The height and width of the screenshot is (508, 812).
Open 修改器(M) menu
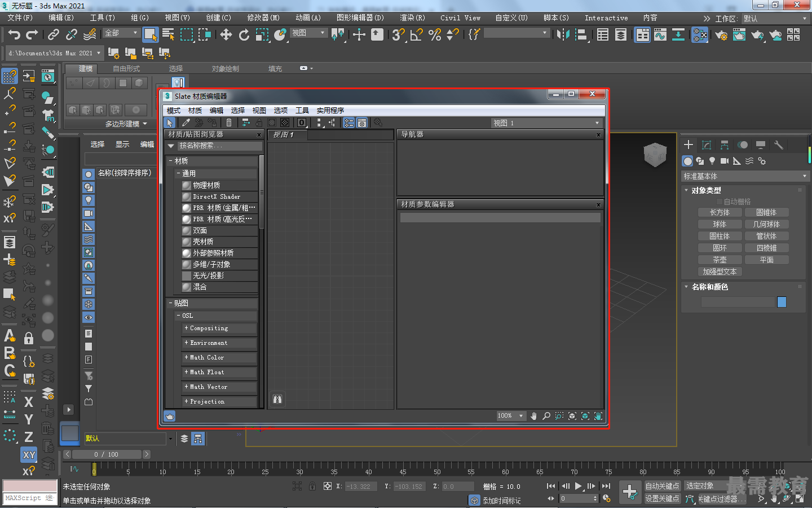(x=263, y=18)
